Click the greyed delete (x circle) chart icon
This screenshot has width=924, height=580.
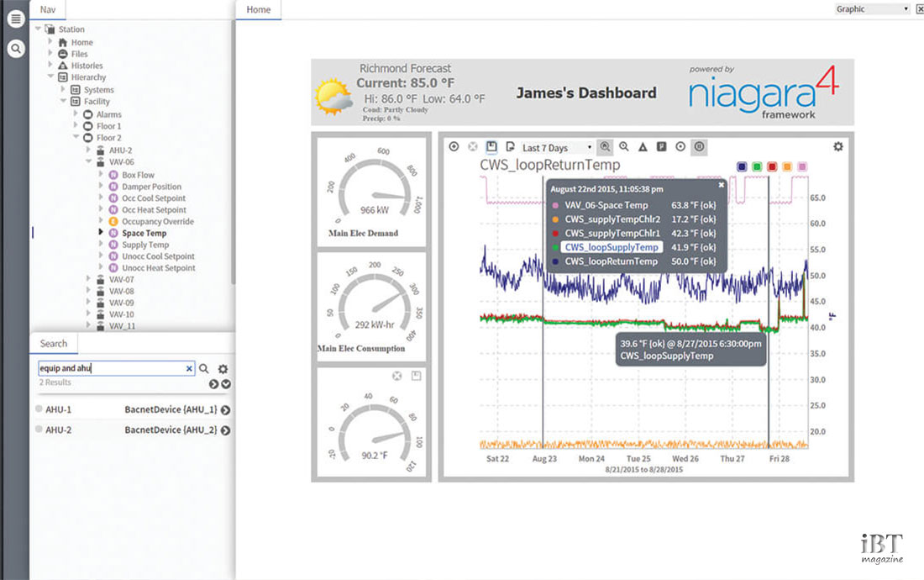(x=473, y=146)
